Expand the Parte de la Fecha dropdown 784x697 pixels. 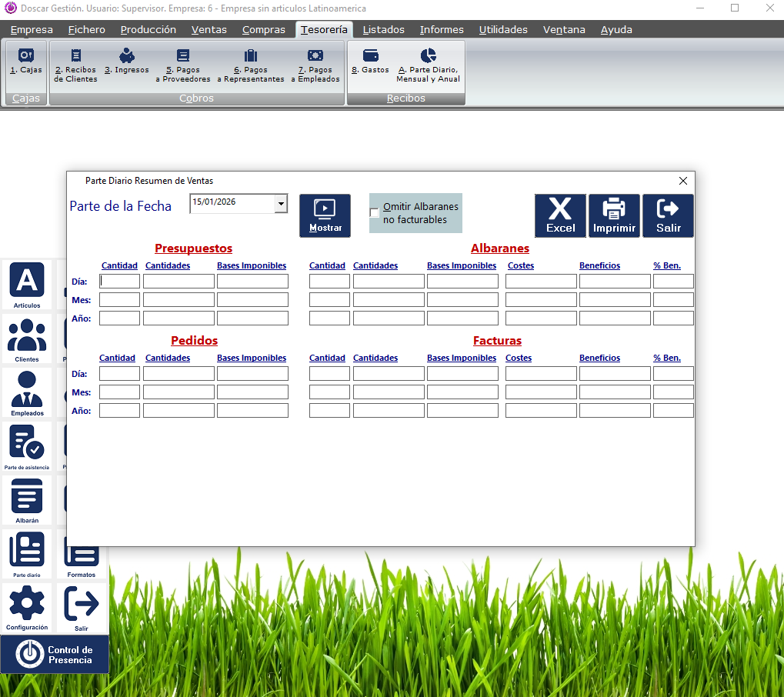point(281,204)
